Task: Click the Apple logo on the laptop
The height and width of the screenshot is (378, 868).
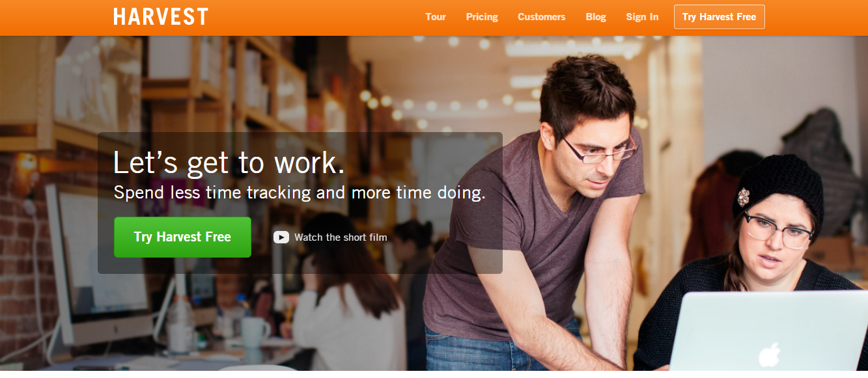Action: click(x=770, y=355)
